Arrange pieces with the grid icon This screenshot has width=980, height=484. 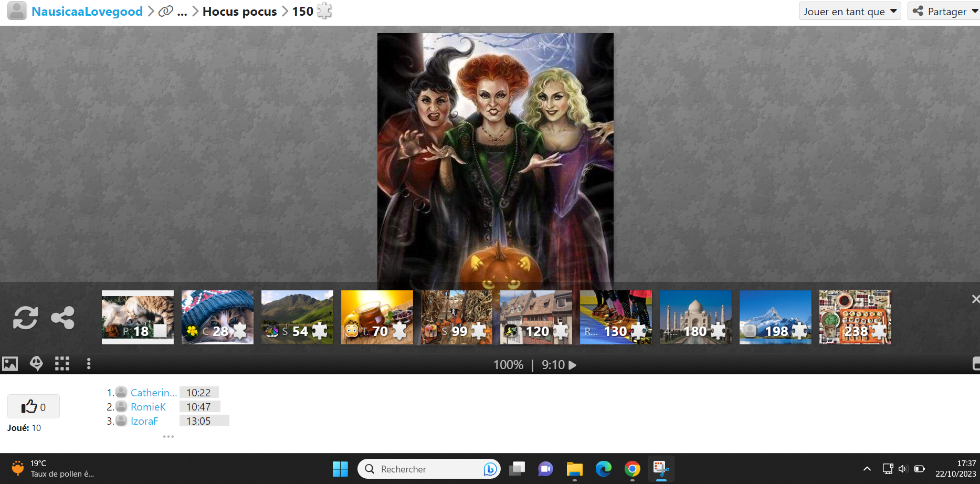click(x=62, y=364)
